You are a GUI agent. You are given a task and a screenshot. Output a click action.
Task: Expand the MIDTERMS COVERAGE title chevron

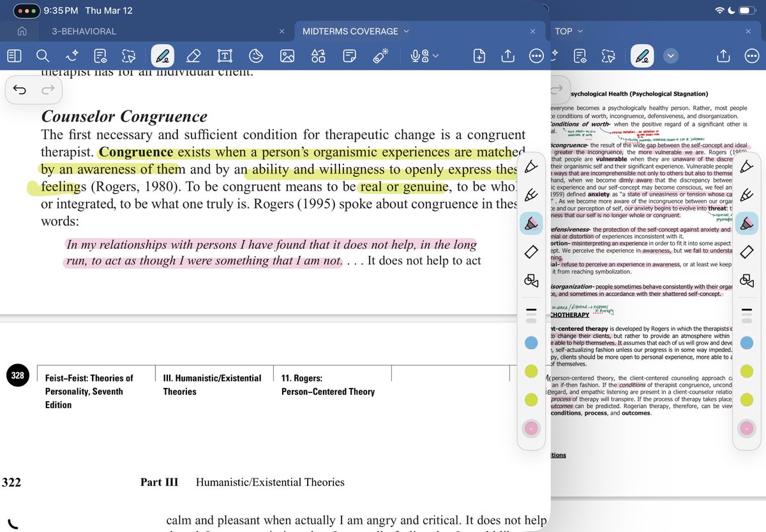click(407, 31)
